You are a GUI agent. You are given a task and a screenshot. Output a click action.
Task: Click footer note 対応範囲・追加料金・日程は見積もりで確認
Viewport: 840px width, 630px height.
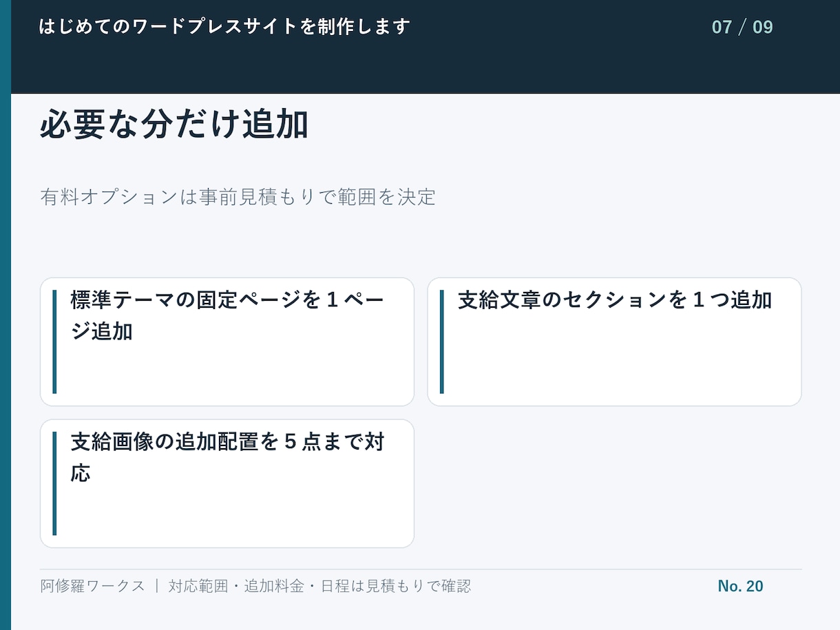click(x=319, y=586)
